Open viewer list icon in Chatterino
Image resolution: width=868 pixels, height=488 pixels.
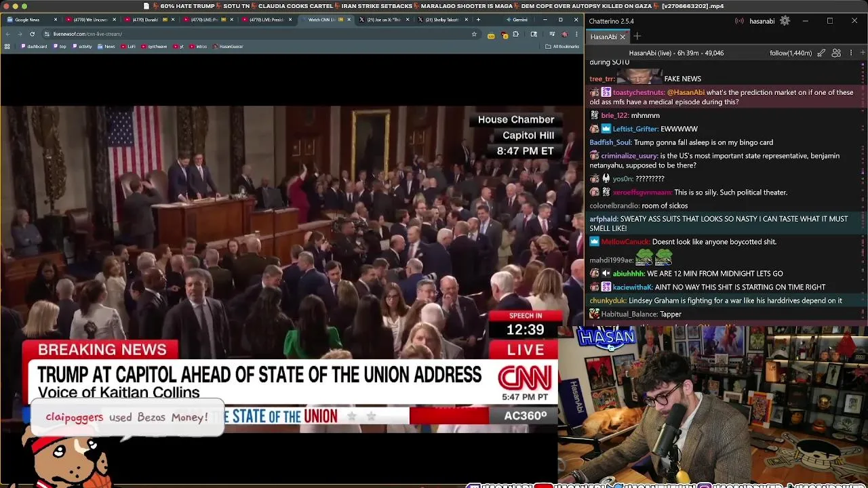(836, 53)
